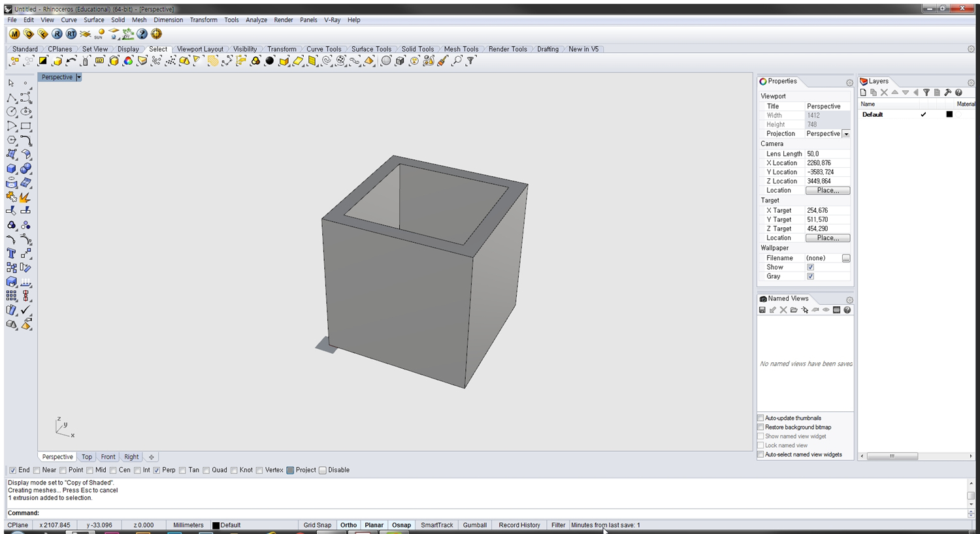Check Auto-update thumbnails option
This screenshot has height=534, width=980.
760,418
